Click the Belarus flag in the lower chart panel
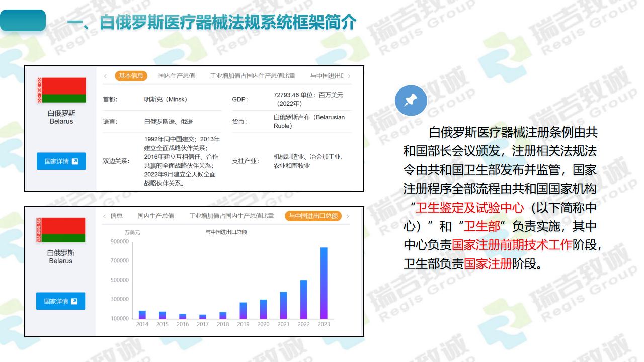The image size is (644, 362). (61, 230)
